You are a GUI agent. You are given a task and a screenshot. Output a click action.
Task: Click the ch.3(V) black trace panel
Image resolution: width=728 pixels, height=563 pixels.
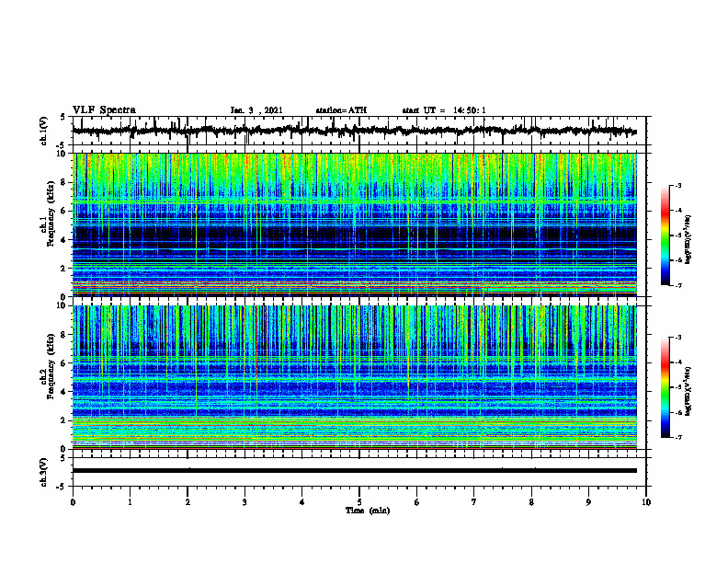(x=359, y=472)
